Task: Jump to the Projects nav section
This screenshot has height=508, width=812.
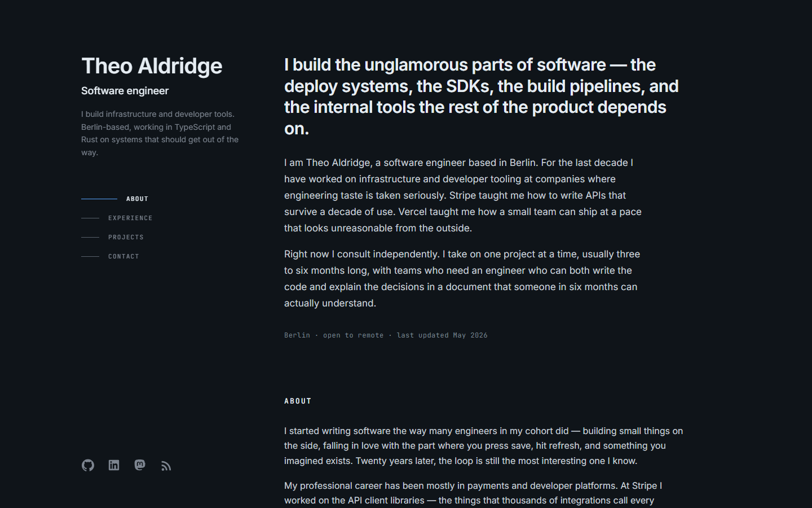Action: point(113,237)
